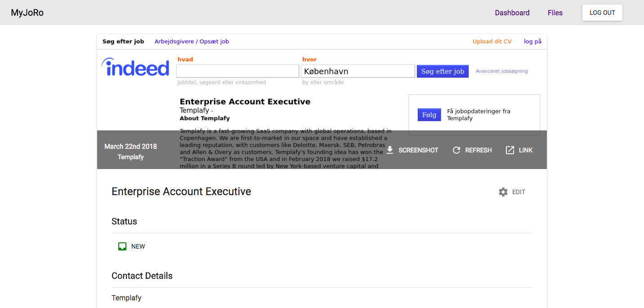Click the download Screenshot icon
644x308 pixels.
pyautogui.click(x=390, y=150)
